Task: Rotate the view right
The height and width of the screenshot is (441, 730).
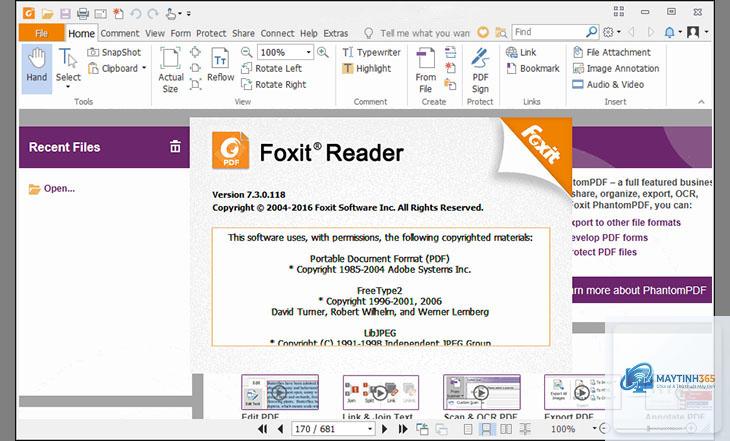Action: 274,85
